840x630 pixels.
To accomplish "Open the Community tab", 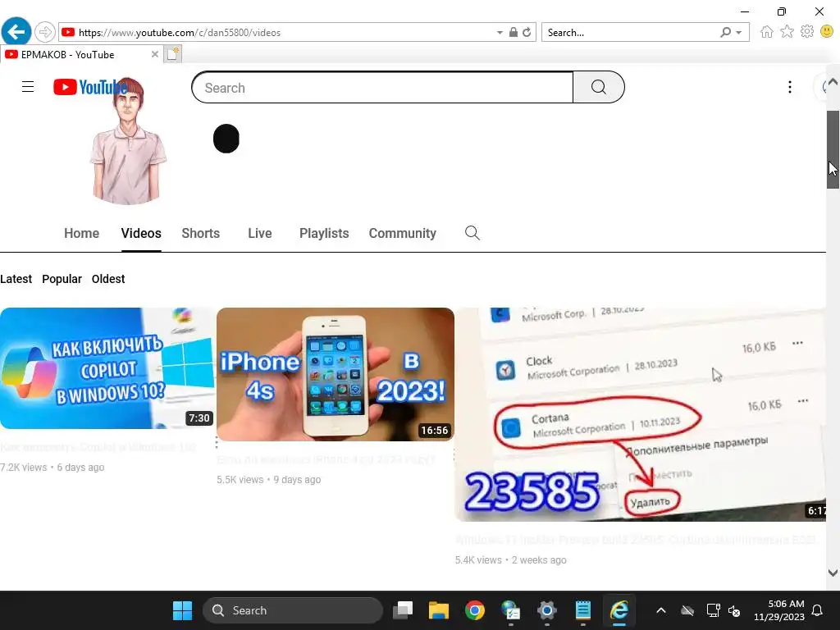I will click(402, 234).
